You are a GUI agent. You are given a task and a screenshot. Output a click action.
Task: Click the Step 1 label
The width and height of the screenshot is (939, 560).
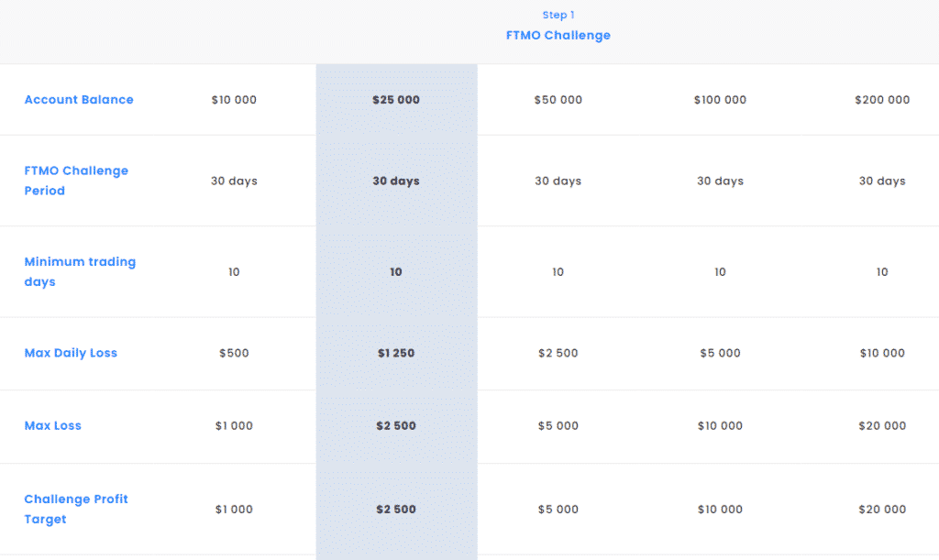pos(558,15)
